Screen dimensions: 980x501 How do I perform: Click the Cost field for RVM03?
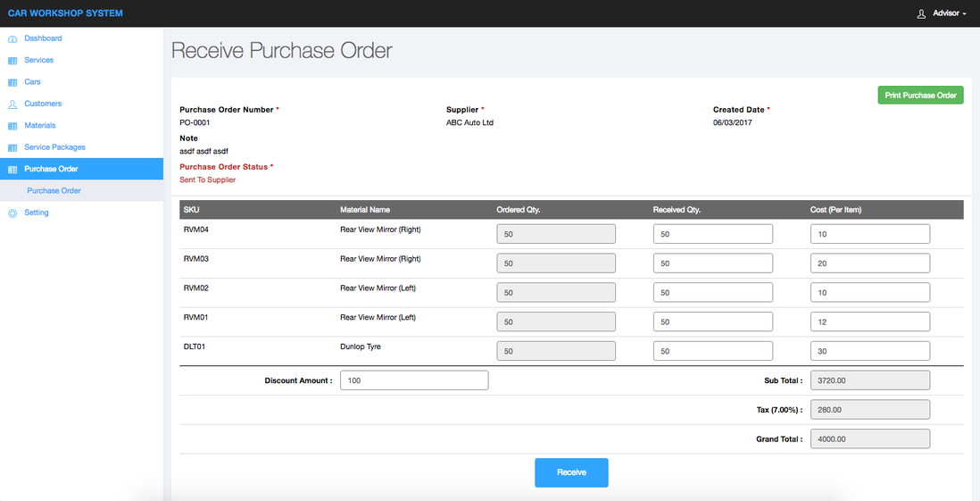pos(869,263)
